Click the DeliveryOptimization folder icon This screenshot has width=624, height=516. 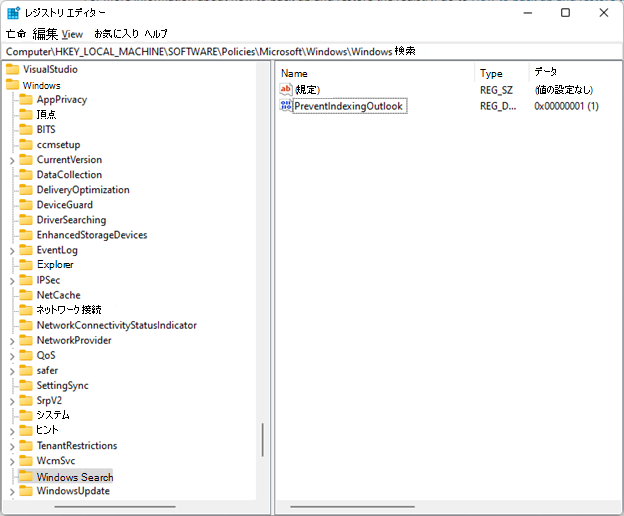coord(26,190)
